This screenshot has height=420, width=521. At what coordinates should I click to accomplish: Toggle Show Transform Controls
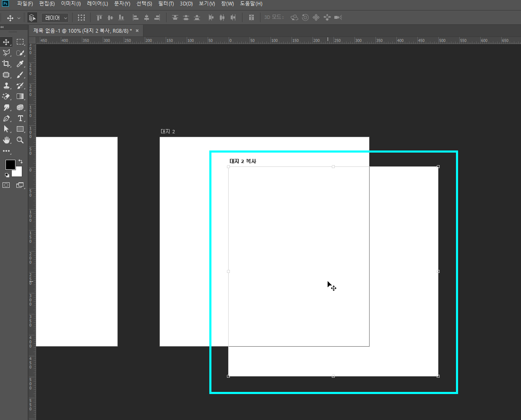tap(81, 18)
